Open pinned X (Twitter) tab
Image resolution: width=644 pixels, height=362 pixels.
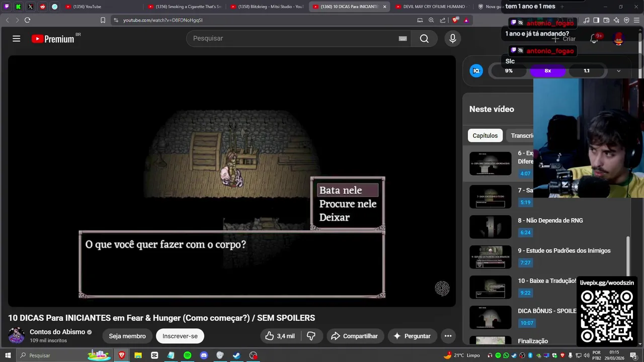[30, 7]
